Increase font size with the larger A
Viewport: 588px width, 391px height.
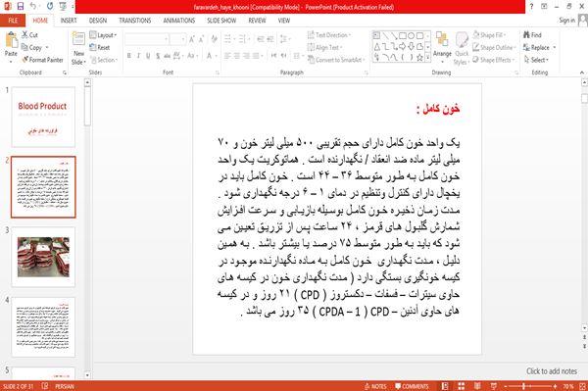coord(192,39)
